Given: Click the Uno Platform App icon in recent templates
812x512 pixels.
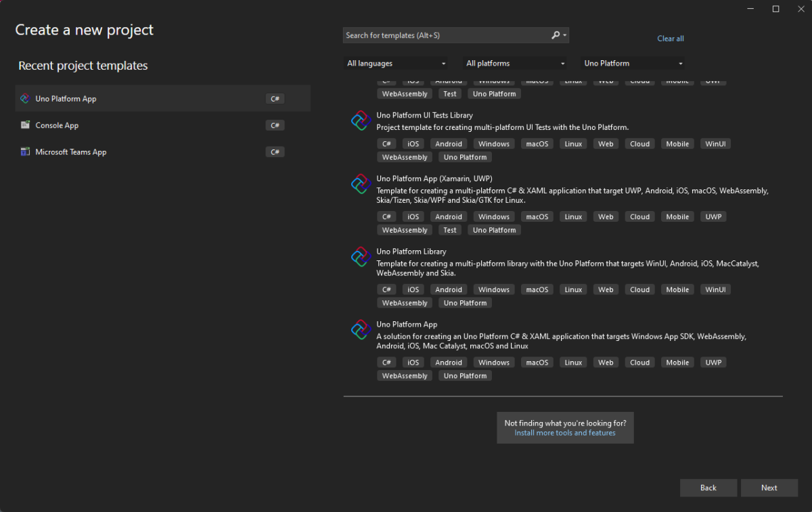Looking at the screenshot, I should click(25, 98).
